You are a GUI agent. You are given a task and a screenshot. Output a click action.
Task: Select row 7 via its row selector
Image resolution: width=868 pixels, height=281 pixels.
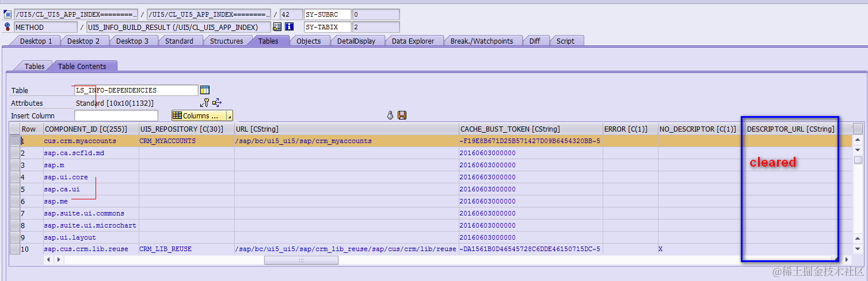point(15,213)
